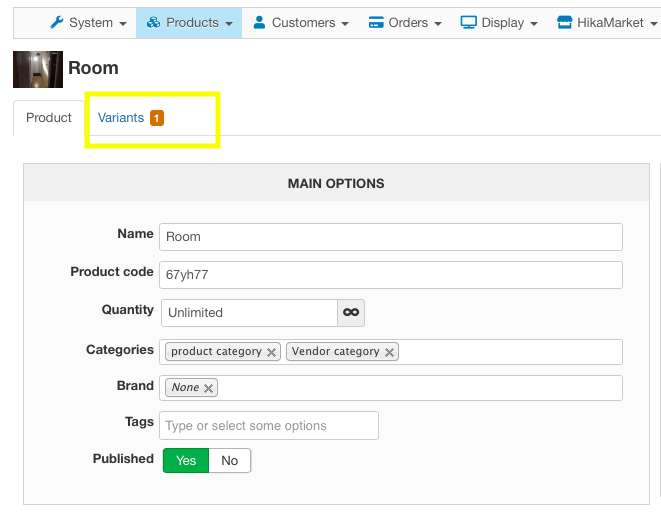661x513 pixels.
Task: Expand the Display dropdown caret
Action: coord(534,24)
